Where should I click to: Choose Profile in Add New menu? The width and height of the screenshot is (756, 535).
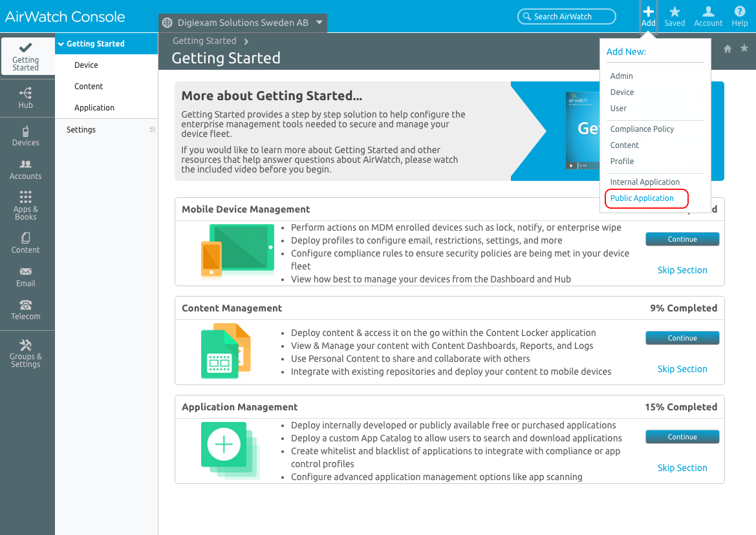622,162
